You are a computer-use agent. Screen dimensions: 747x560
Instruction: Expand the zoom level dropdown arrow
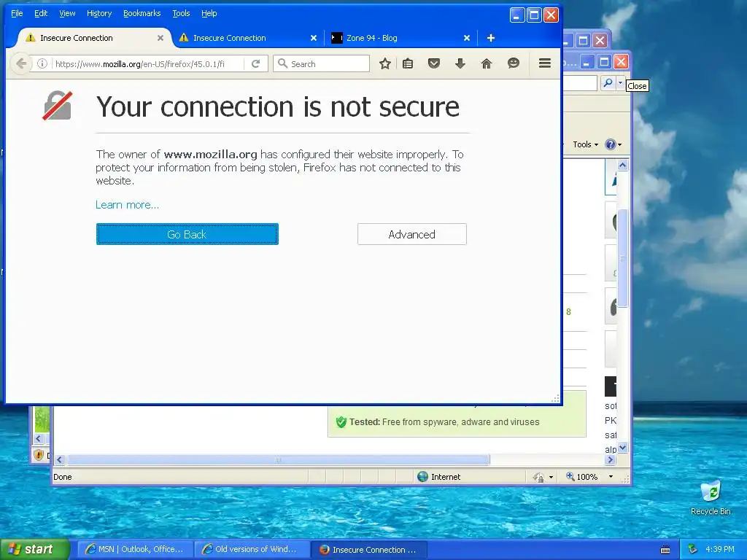pos(611,477)
